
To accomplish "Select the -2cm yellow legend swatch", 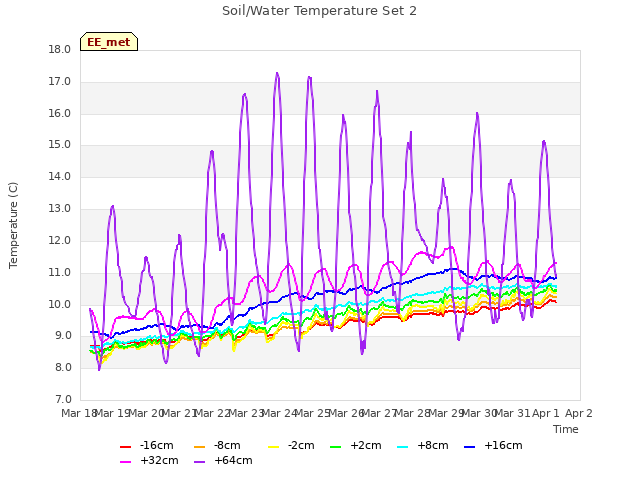I will 273,447.
